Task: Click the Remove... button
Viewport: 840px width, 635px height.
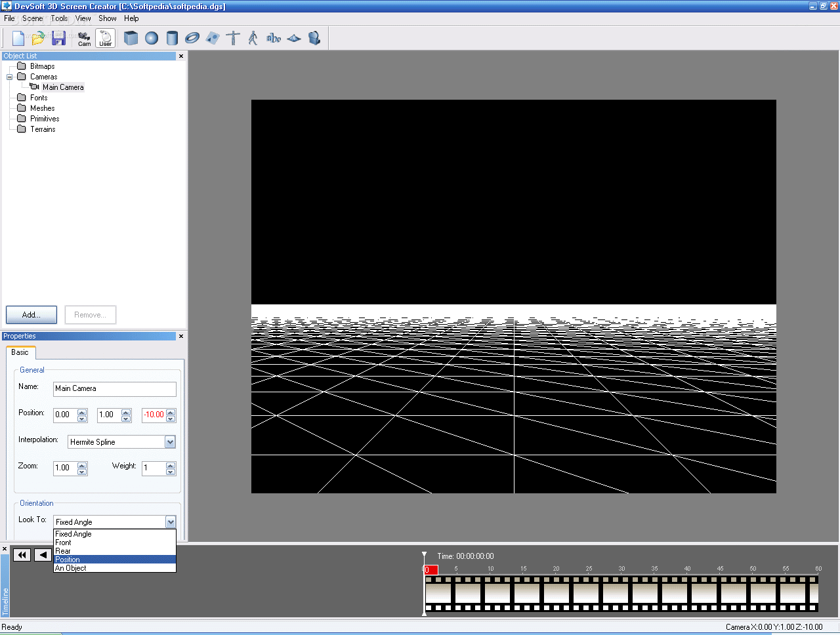Action: [91, 315]
